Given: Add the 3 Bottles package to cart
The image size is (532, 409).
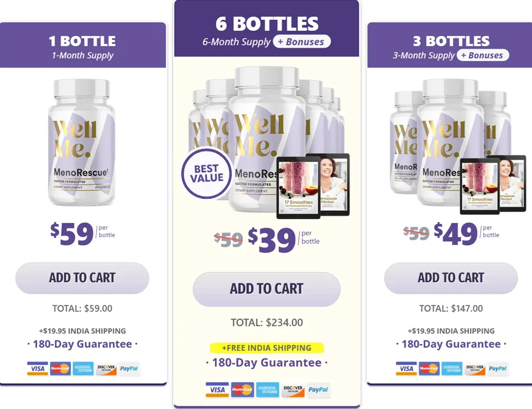Looking at the screenshot, I should click(x=451, y=278).
